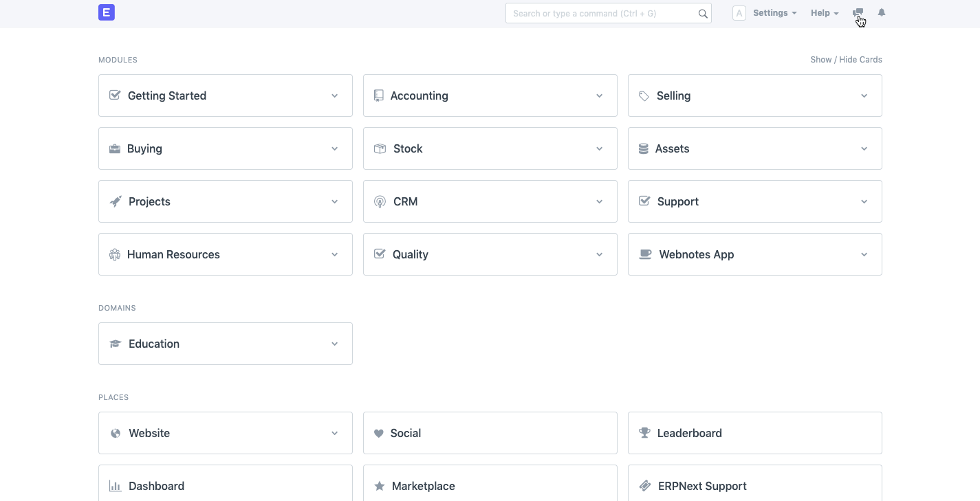Click the Leaderboard trophy icon
The image size is (980, 501).
(644, 433)
